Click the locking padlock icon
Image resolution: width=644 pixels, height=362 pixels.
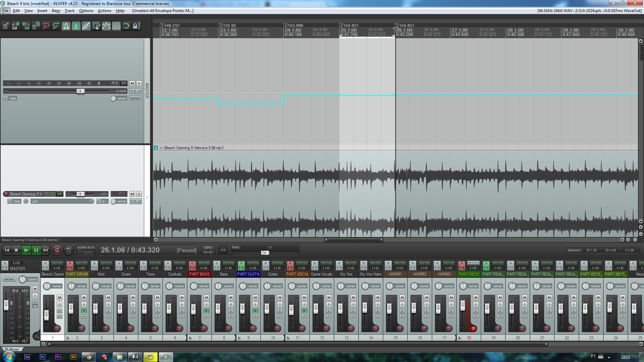coord(136,26)
